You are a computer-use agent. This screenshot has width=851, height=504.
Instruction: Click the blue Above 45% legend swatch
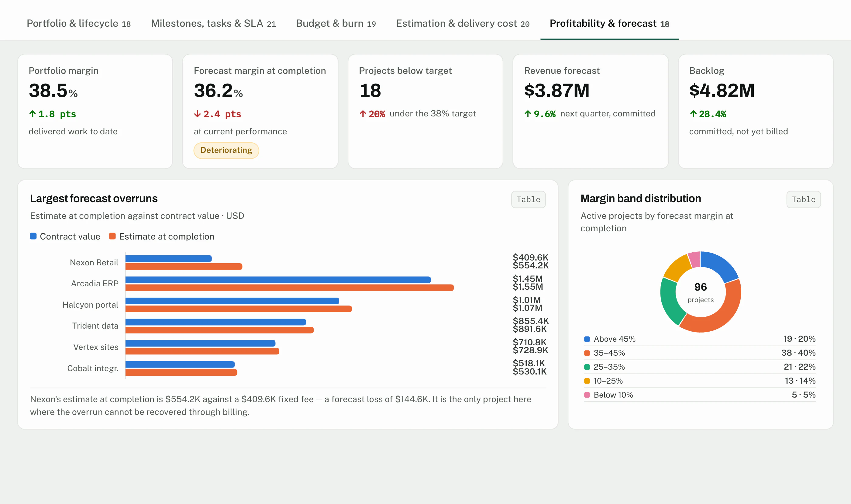(x=587, y=339)
